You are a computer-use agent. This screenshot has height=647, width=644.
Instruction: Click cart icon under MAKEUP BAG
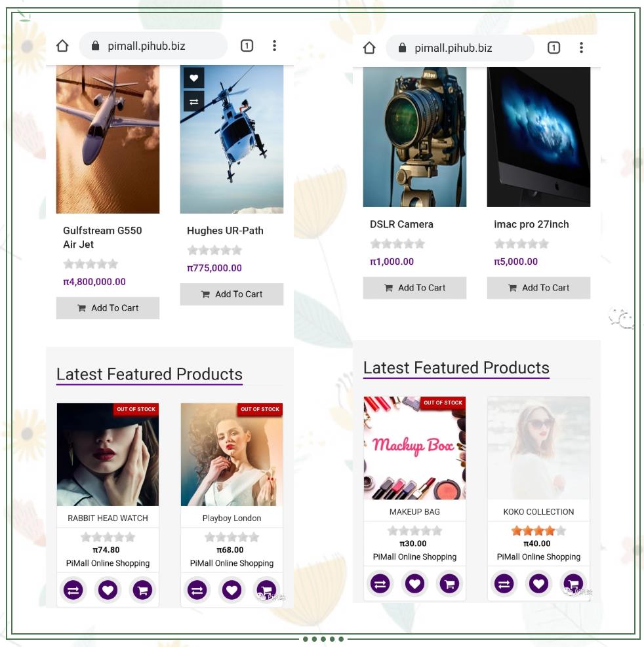click(450, 583)
